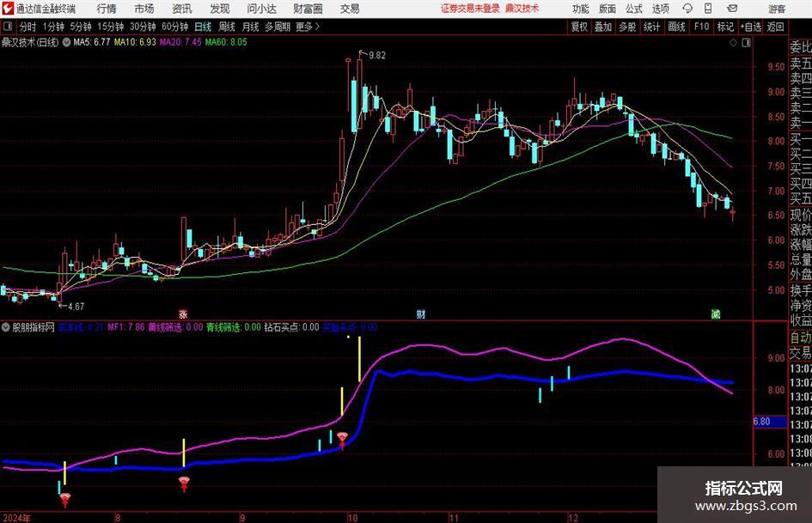Click the 返回 back button
Viewport: 812px width, 523px height.
click(x=775, y=27)
